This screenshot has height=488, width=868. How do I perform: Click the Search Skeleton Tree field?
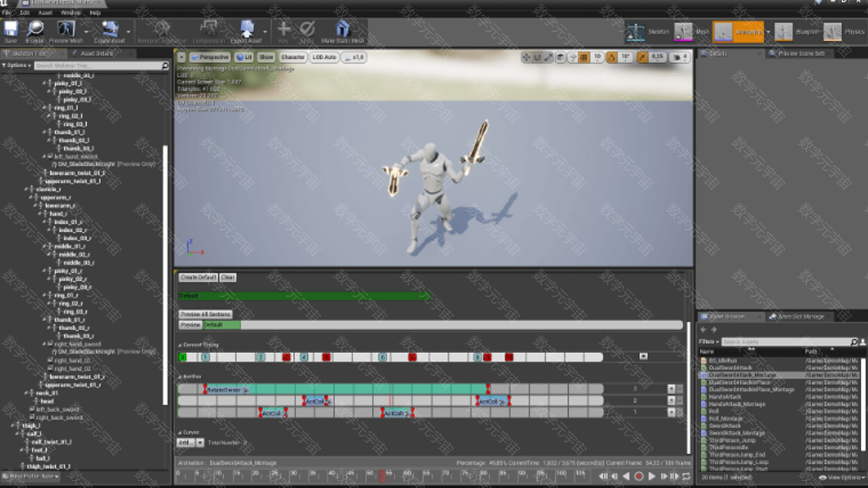tap(102, 66)
